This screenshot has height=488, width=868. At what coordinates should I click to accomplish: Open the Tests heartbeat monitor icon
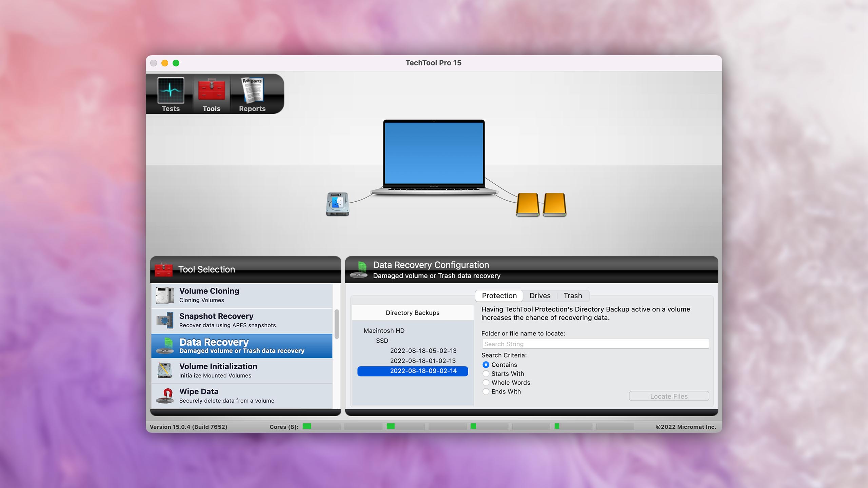pos(171,90)
